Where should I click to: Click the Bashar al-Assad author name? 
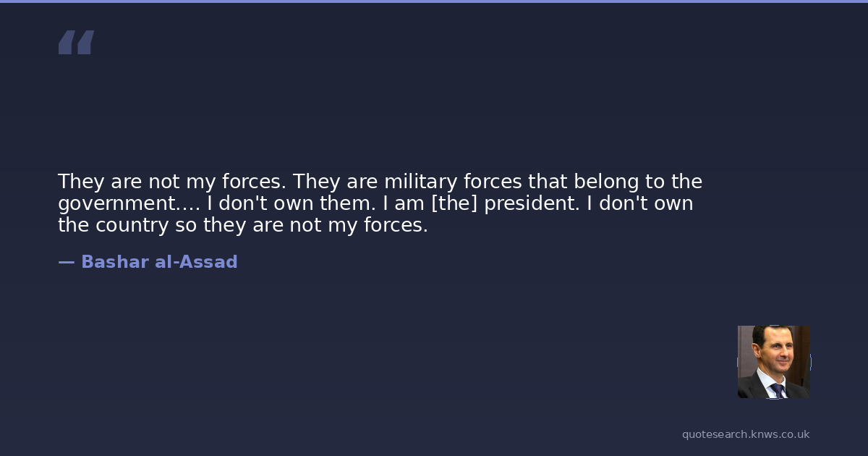pos(159,262)
